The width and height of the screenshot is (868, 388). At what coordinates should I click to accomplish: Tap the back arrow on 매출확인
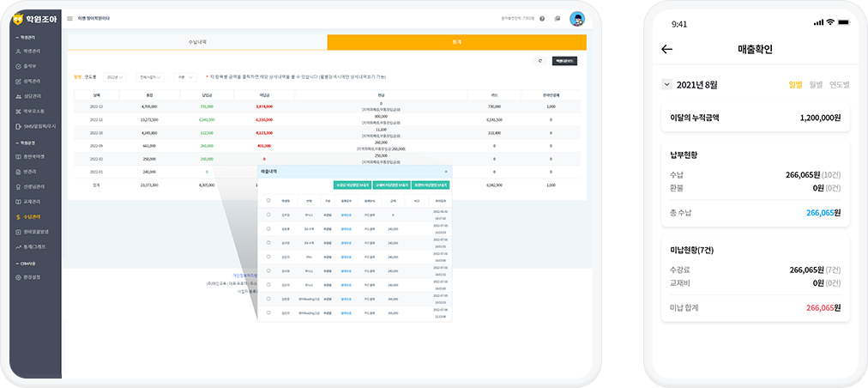pos(667,49)
